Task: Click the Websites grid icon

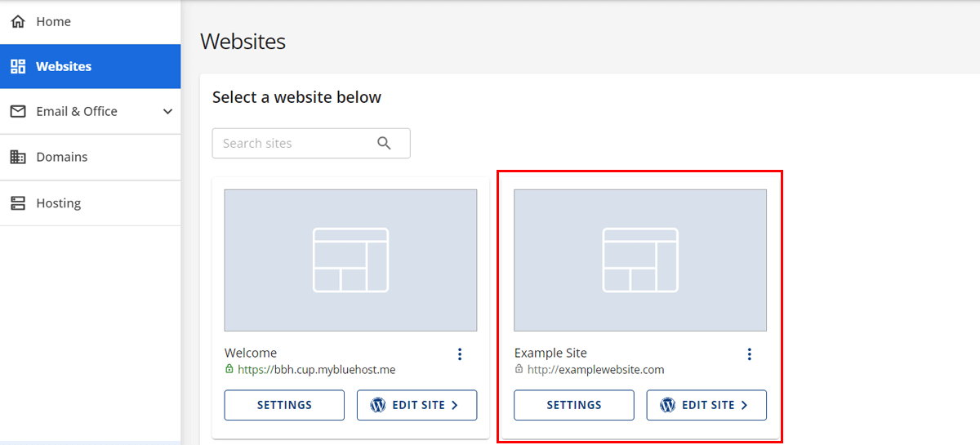Action: pos(18,66)
